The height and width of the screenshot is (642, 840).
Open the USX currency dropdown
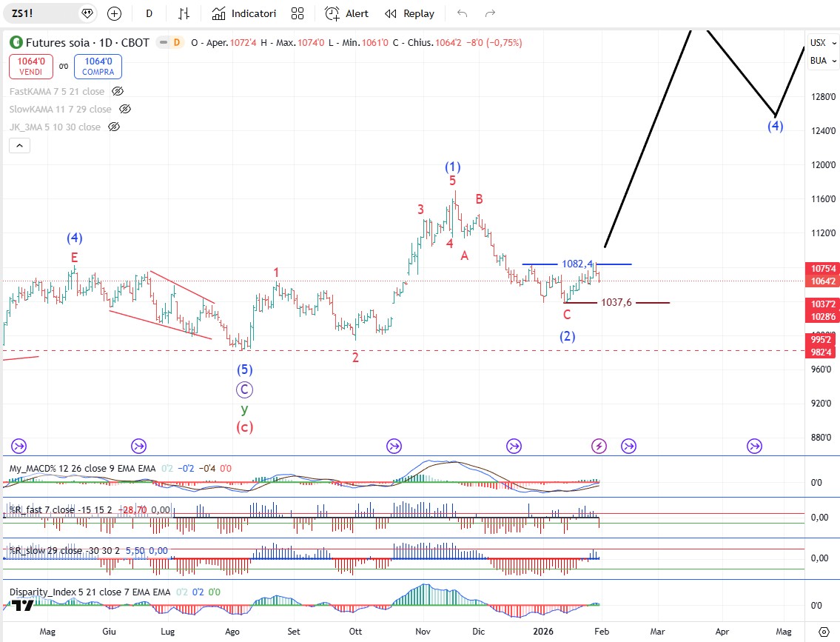(824, 43)
